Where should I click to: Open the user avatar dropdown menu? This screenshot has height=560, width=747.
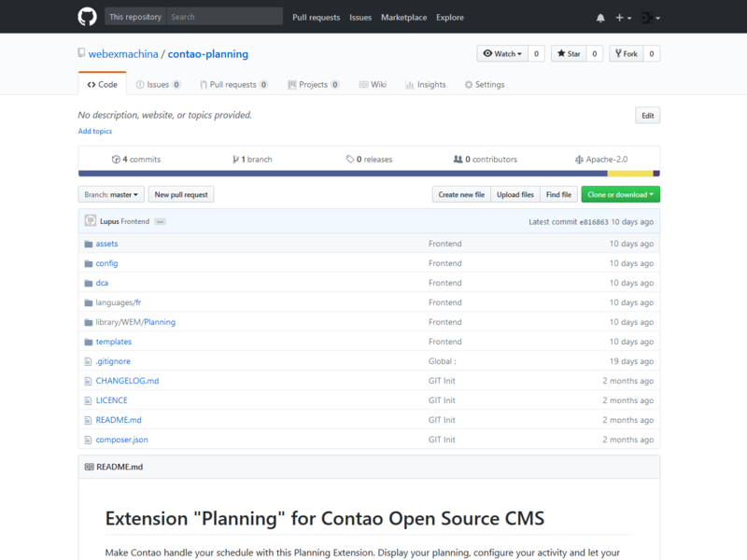(x=650, y=18)
